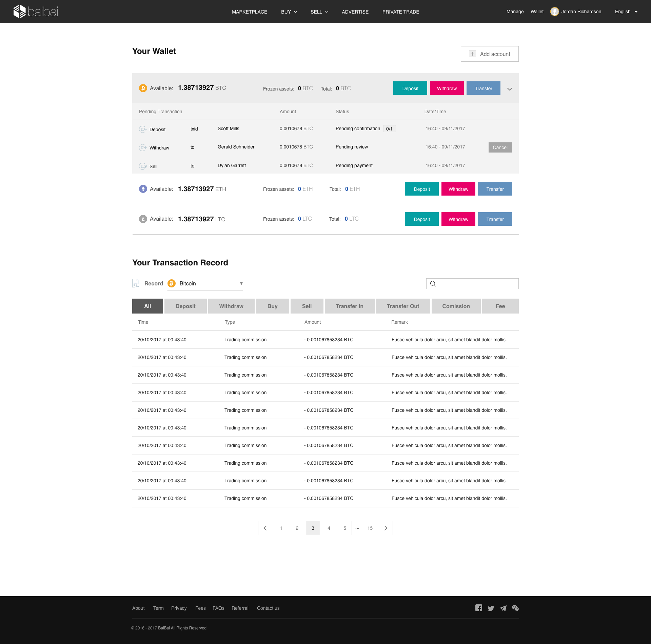Click Add account button
The width and height of the screenshot is (651, 644).
coord(489,54)
